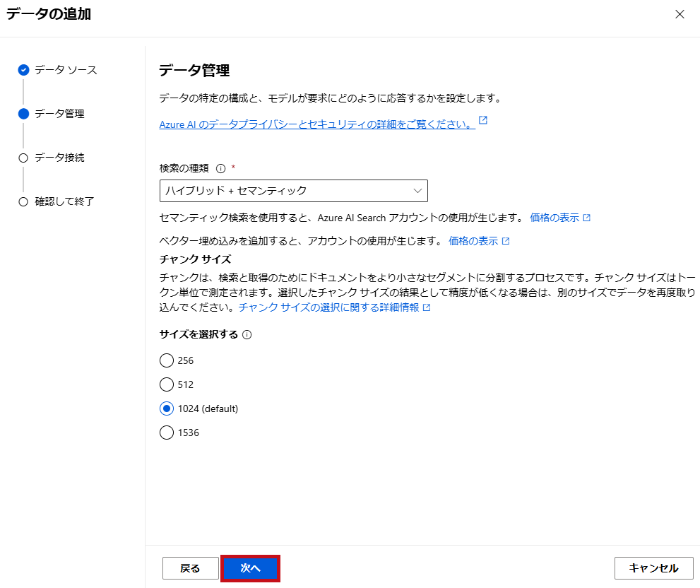The image size is (700, 588).
Task: Click the 次へ button
Action: coord(251,568)
